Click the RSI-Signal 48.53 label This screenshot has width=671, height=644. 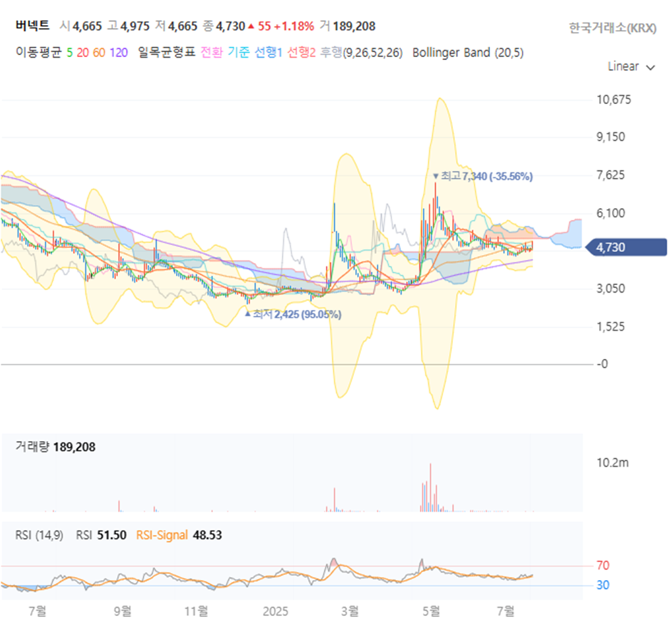point(179,536)
